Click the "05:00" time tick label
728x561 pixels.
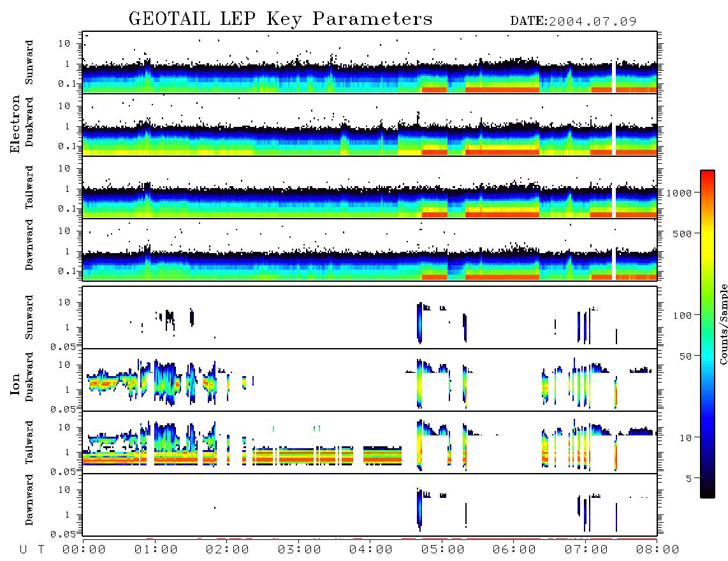[x=443, y=550]
